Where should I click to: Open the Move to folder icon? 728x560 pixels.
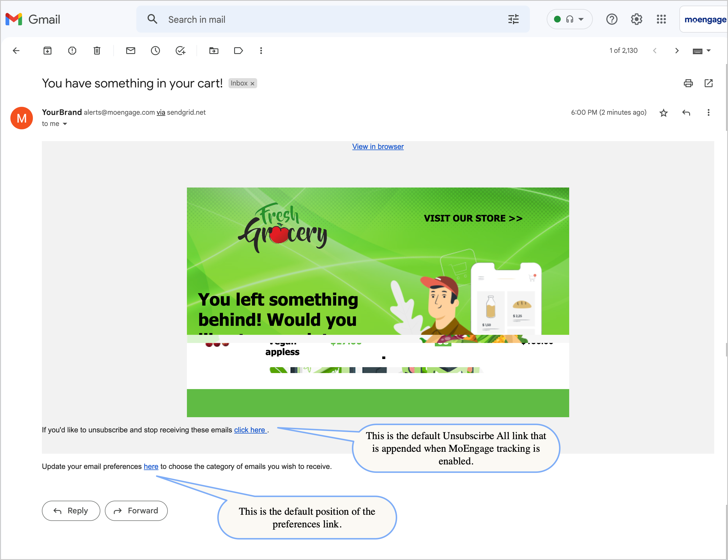tap(214, 51)
